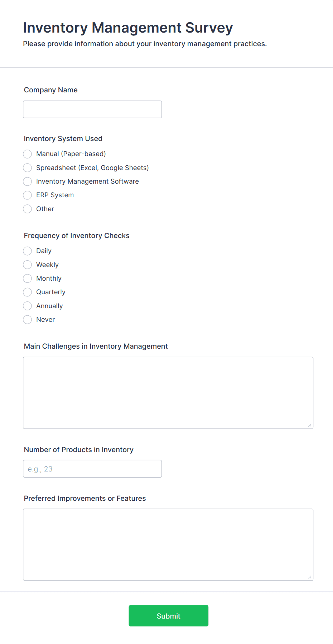Pick Monthly for inventory checks
333x644 pixels.
[27, 278]
